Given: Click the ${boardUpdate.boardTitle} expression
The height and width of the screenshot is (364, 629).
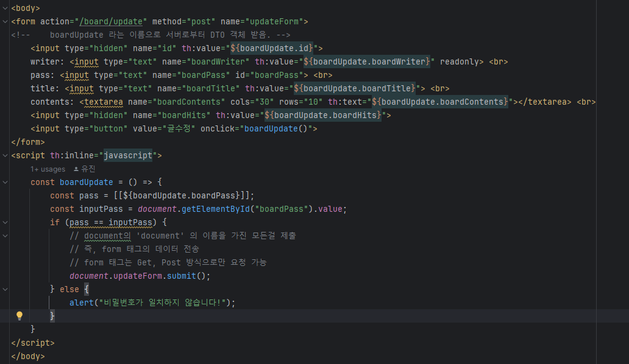Looking at the screenshot, I should 355,88.
